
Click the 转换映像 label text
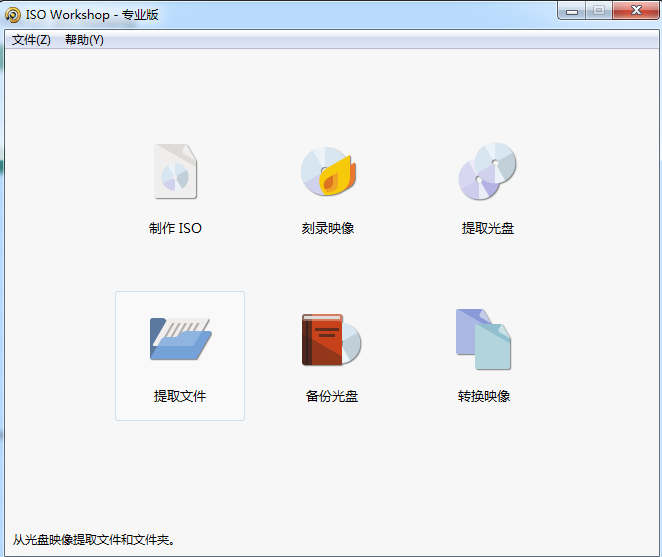coord(484,396)
